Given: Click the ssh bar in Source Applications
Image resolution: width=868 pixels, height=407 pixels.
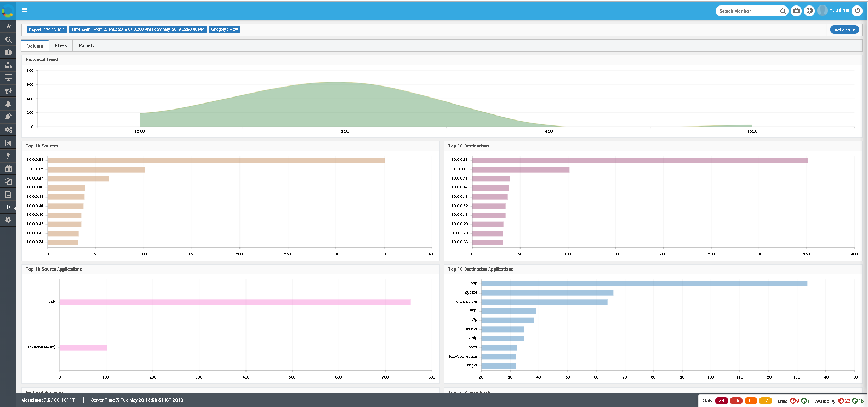Looking at the screenshot, I should coord(235,302).
